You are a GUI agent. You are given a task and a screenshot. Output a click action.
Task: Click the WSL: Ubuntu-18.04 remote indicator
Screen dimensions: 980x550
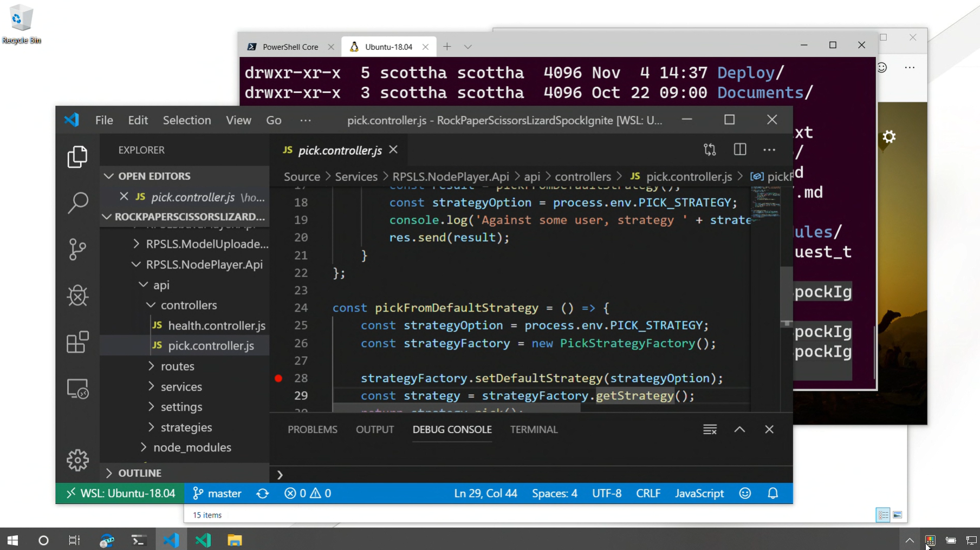(x=120, y=493)
